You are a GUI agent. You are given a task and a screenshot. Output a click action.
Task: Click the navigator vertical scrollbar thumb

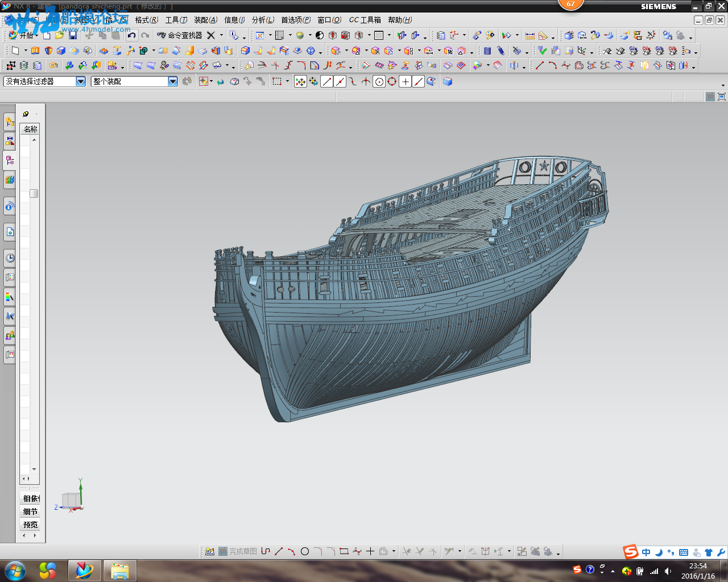tap(34, 193)
